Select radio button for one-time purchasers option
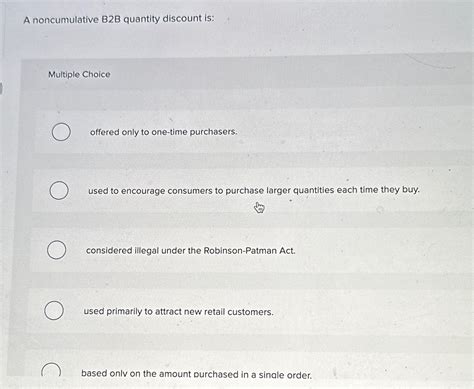474x389 pixels. pyautogui.click(x=61, y=132)
